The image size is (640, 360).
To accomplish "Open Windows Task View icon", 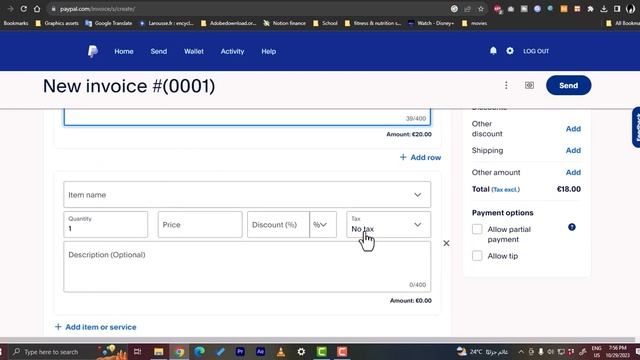I will pyautogui.click(x=138, y=351).
